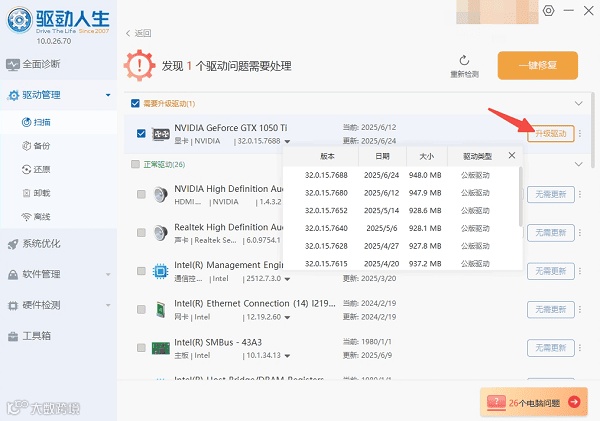Select 扫描 submenu item
This screenshot has width=600, height=421.
58,122
